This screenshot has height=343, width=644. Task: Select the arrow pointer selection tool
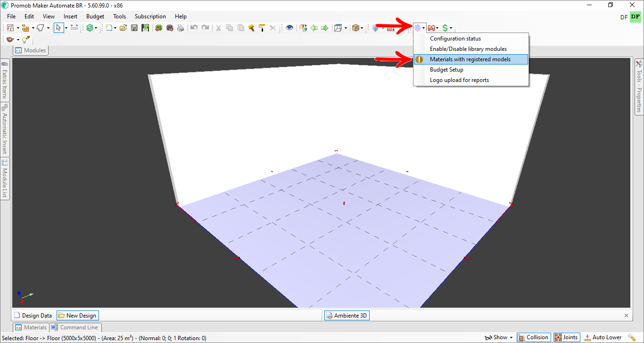coord(58,28)
